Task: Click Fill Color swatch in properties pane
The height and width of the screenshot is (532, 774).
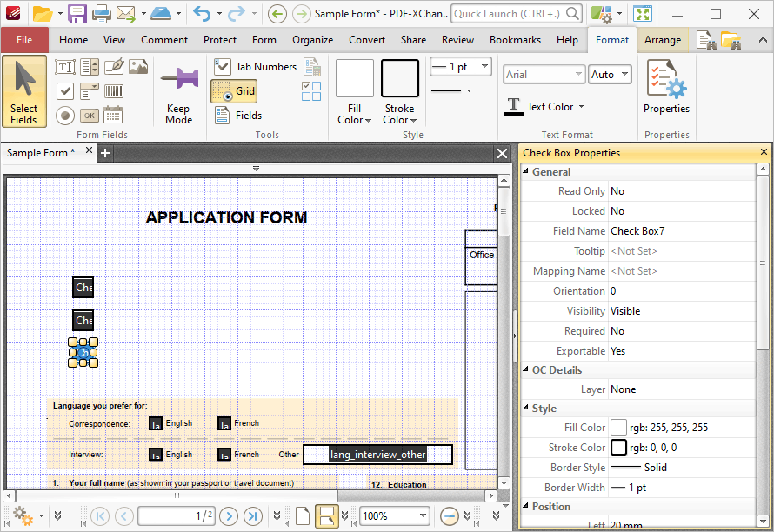Action: (618, 428)
